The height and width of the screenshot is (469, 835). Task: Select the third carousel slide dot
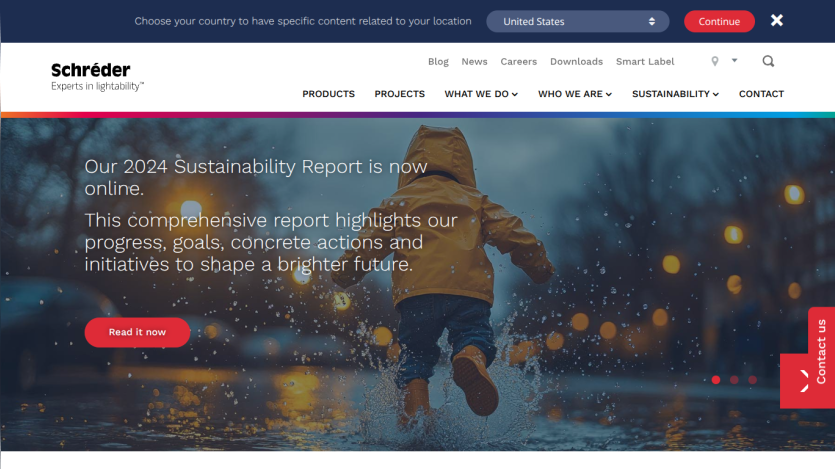[752, 380]
